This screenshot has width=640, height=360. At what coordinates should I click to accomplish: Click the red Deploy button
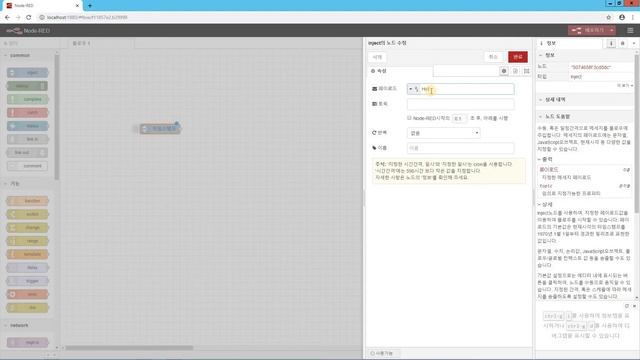(x=588, y=31)
